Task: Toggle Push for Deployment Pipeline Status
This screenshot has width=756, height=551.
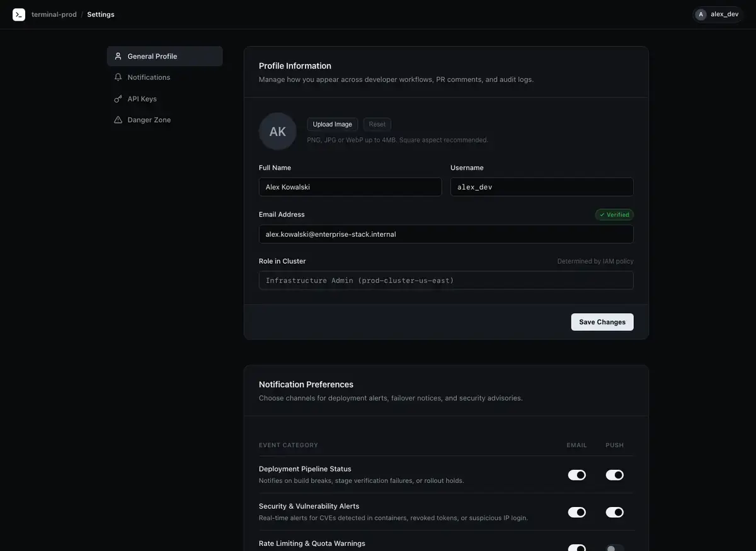Action: tap(615, 475)
